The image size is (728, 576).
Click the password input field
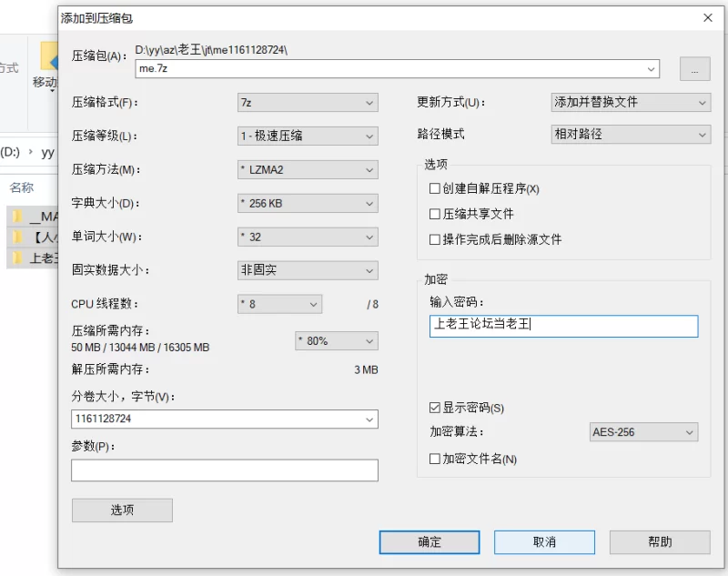click(563, 326)
